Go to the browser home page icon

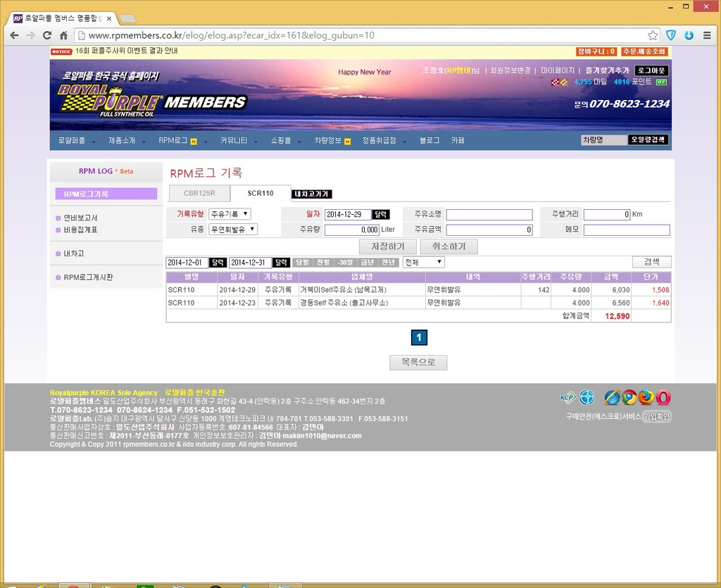pos(63,35)
